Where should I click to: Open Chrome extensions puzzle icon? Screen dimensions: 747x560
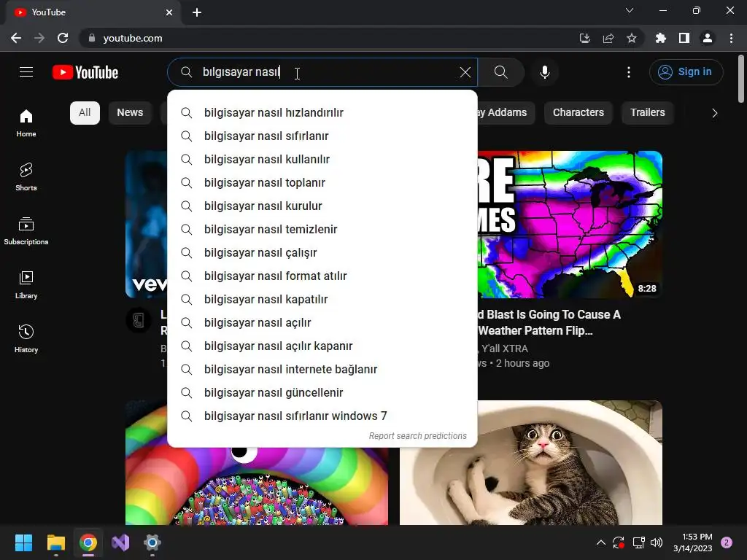[661, 38]
